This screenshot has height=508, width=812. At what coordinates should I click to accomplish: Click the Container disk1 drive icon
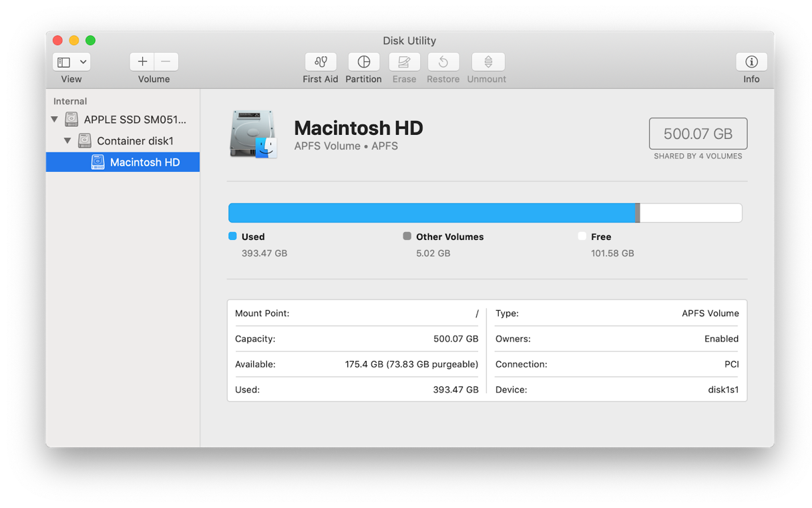pos(85,141)
